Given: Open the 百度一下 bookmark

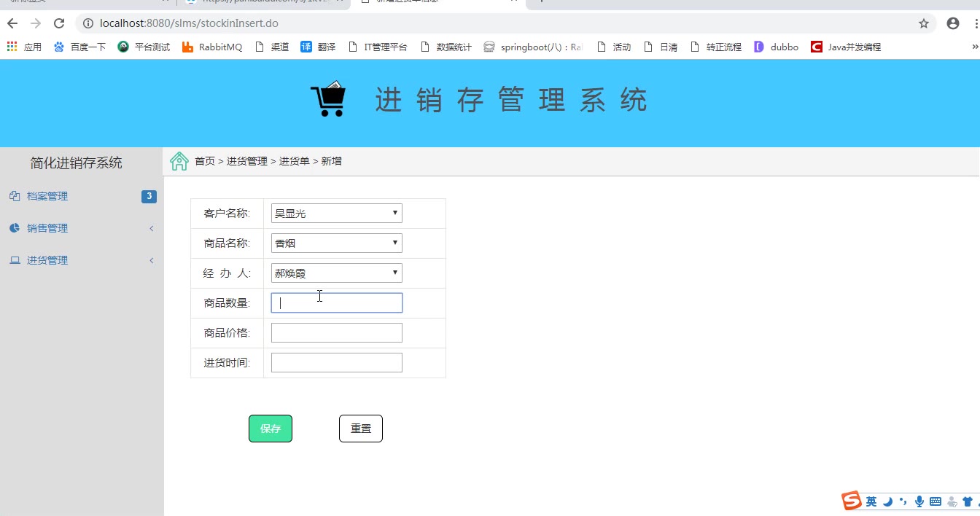Looking at the screenshot, I should pyautogui.click(x=79, y=47).
